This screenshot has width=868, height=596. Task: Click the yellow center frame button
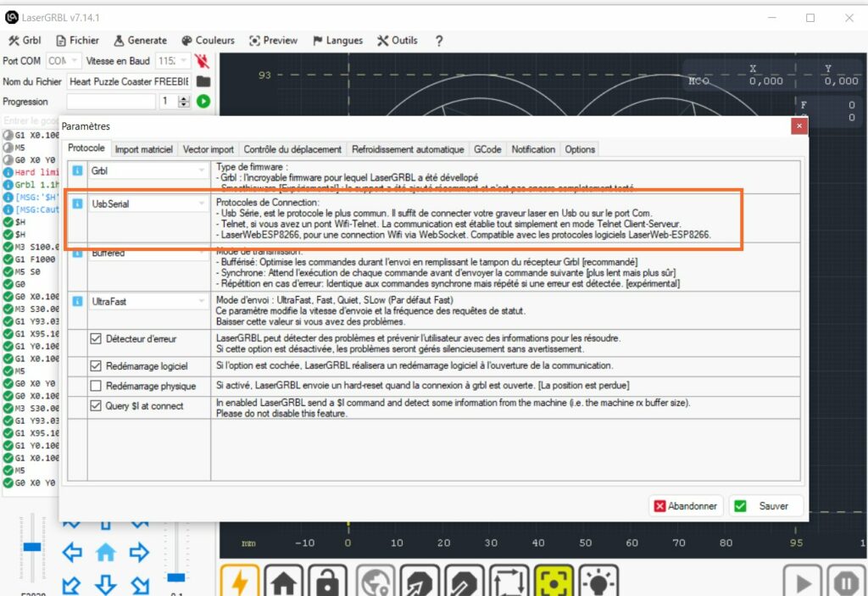(554, 582)
